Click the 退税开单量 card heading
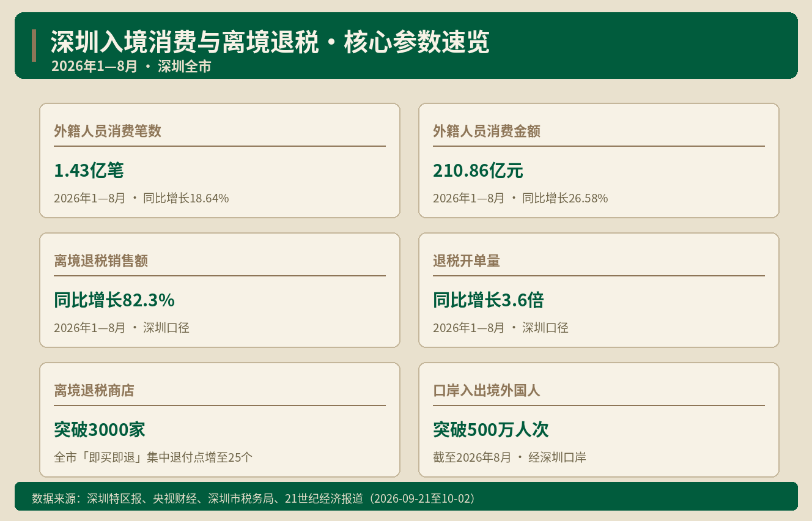 tap(467, 260)
